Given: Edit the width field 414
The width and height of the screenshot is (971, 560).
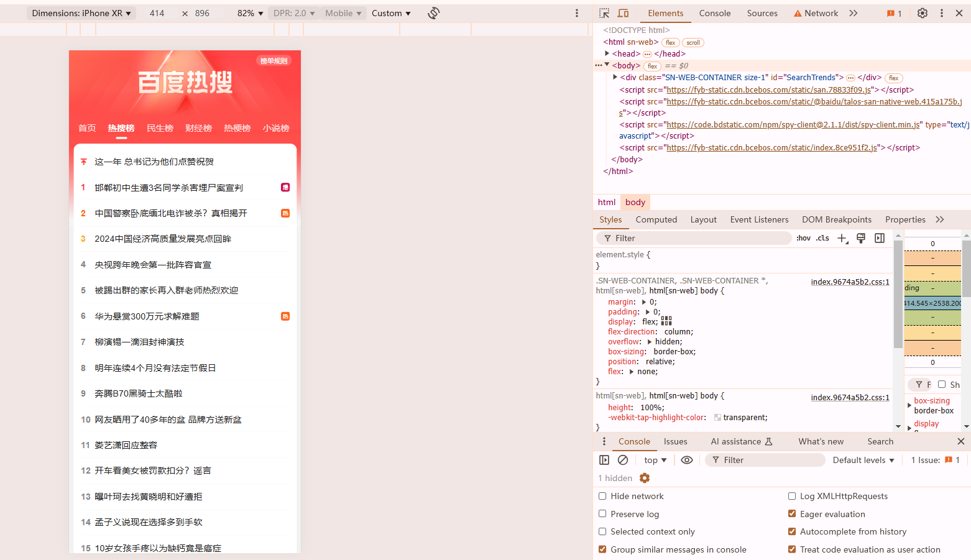Looking at the screenshot, I should click(x=157, y=13).
